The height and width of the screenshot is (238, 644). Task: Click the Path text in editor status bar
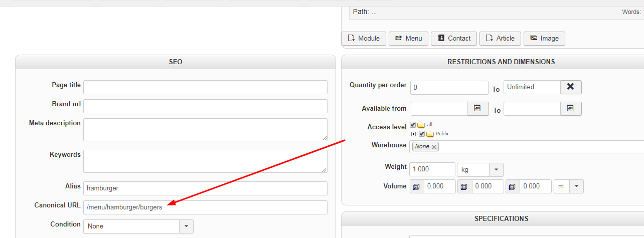point(365,12)
